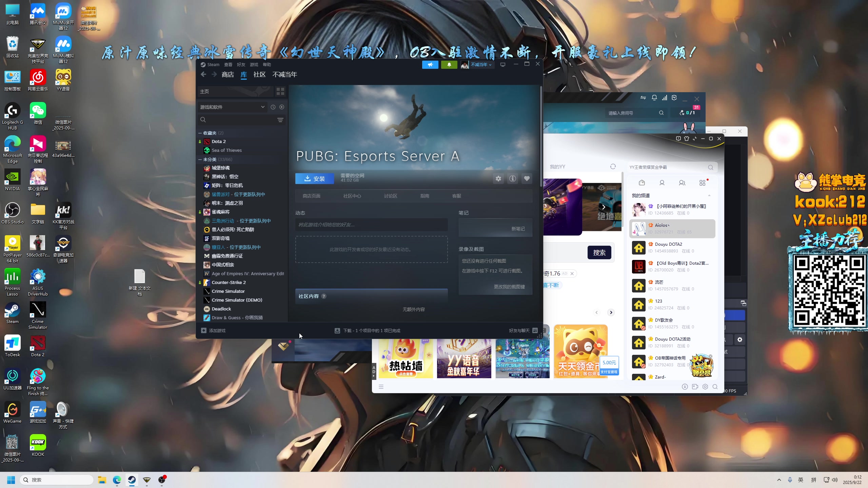Viewport: 868px width, 488px height.
Task: Open Dota 2 desktop shortcut
Action: coord(38,346)
